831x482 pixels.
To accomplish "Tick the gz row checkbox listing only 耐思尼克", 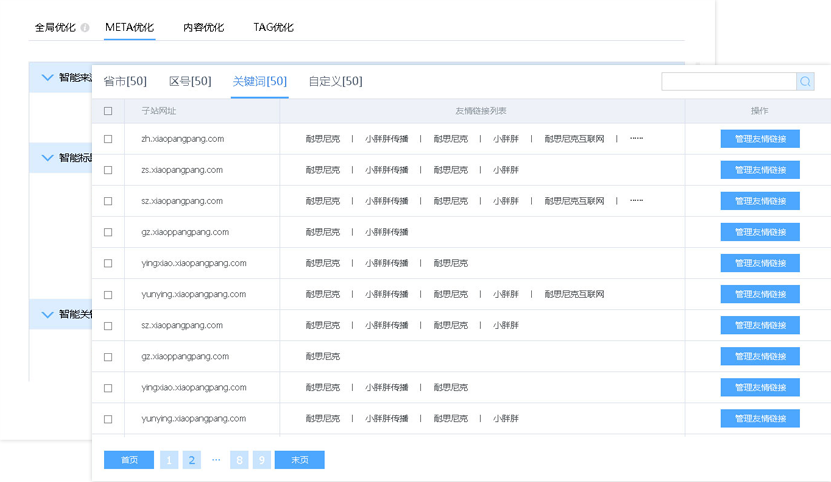I will [x=108, y=357].
